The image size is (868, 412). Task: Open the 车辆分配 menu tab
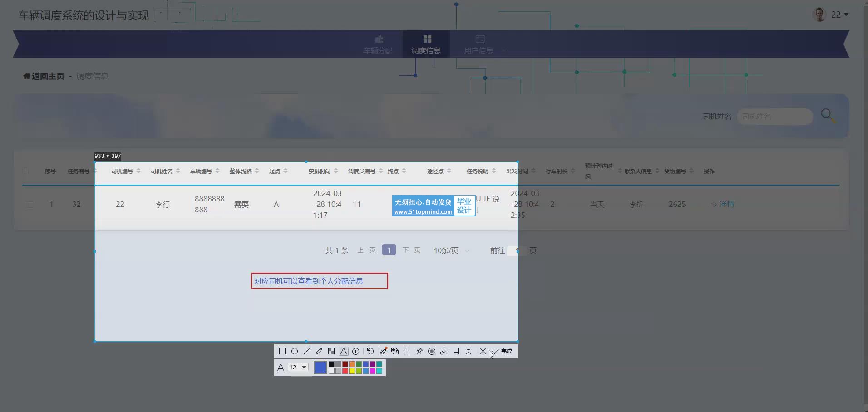[378, 44]
